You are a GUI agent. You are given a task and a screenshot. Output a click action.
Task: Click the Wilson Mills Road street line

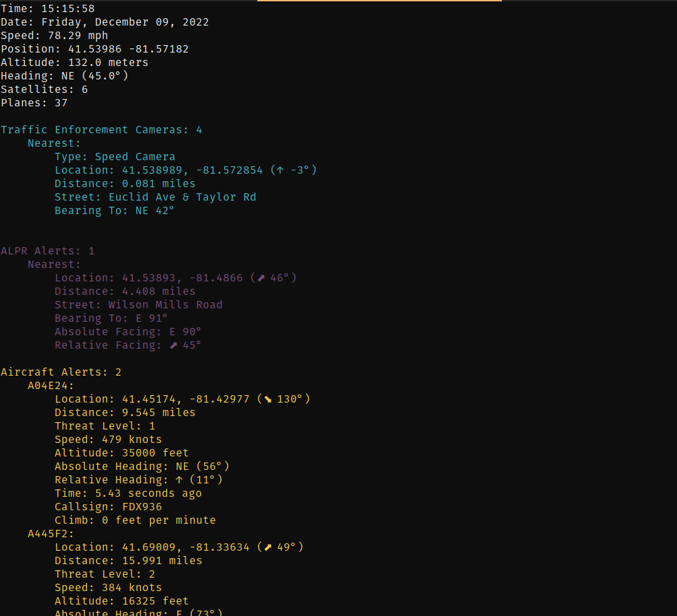click(138, 305)
